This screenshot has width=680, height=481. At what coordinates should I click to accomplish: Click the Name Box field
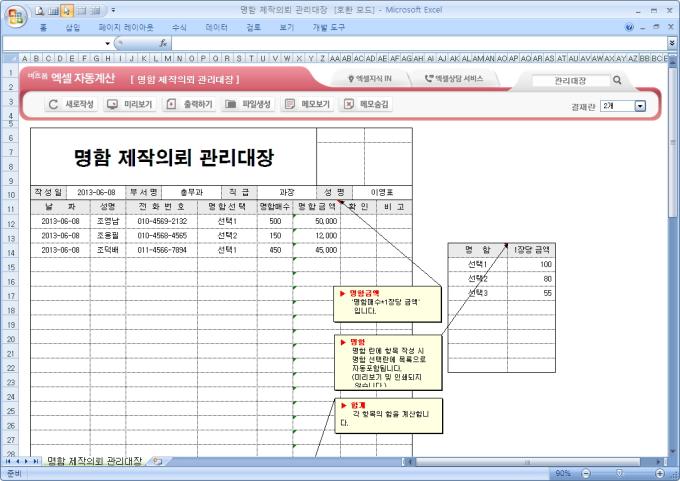coord(54,43)
